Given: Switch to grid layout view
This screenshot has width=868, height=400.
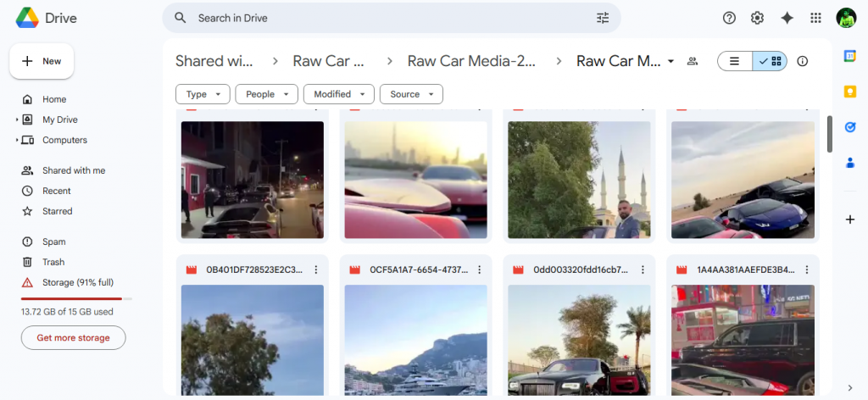Looking at the screenshot, I should pyautogui.click(x=771, y=61).
